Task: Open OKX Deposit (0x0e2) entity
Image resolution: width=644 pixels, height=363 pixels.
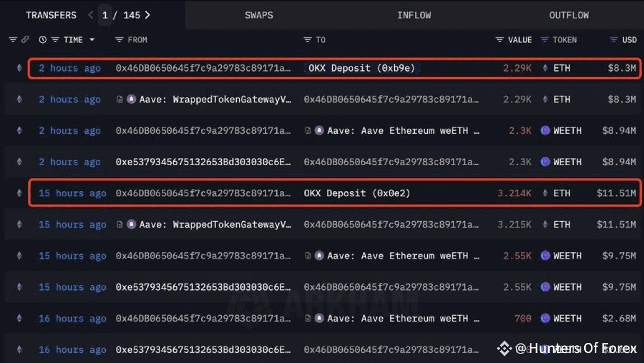Action: [x=357, y=193]
